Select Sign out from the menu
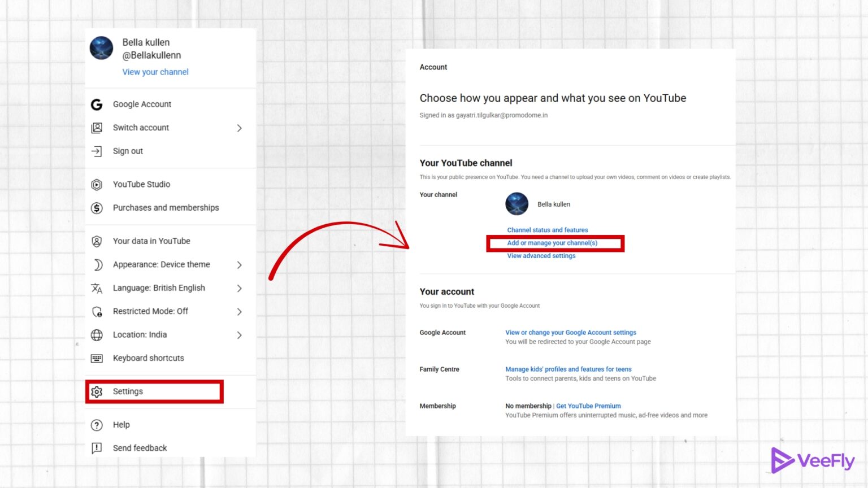Viewport: 868px width, 488px height. (x=128, y=151)
